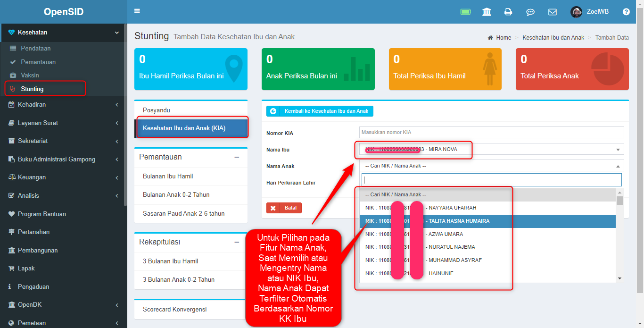Click the red Batal button
This screenshot has width=644, height=328.
(x=284, y=208)
